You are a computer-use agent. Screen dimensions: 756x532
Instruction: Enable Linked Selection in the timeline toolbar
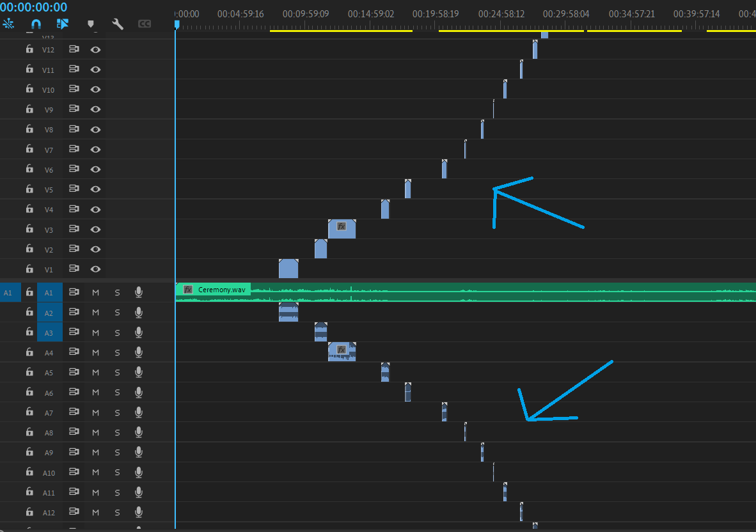pyautogui.click(x=61, y=24)
